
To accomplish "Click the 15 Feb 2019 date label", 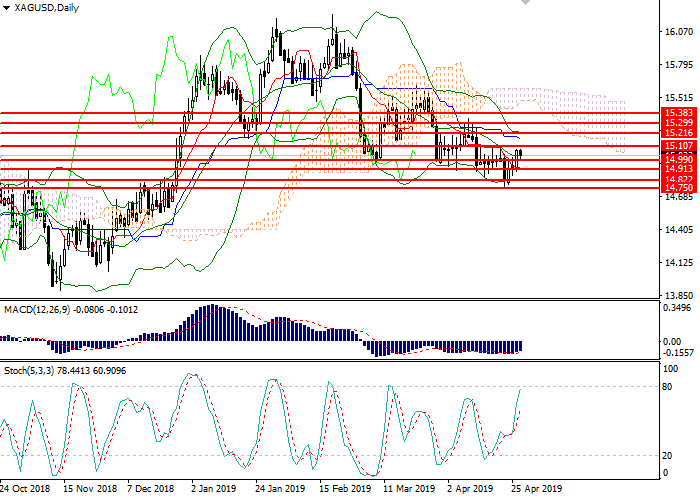I will click(x=345, y=490).
